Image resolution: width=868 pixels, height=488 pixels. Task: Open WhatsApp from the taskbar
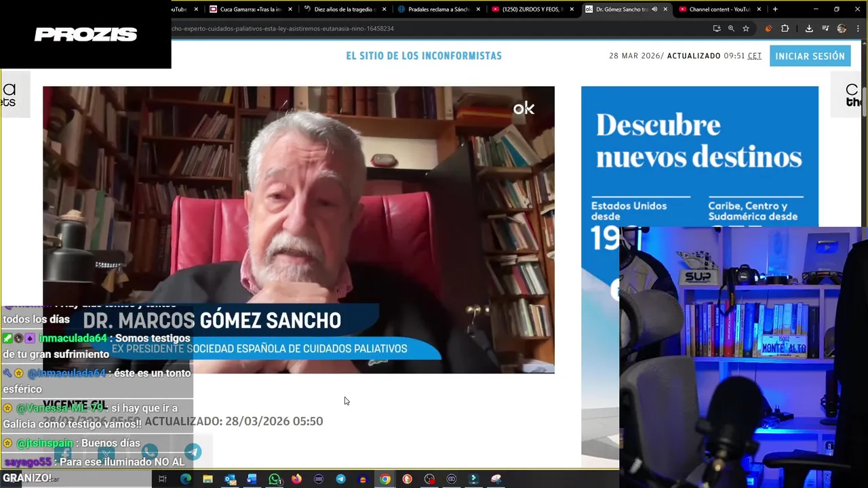click(275, 479)
